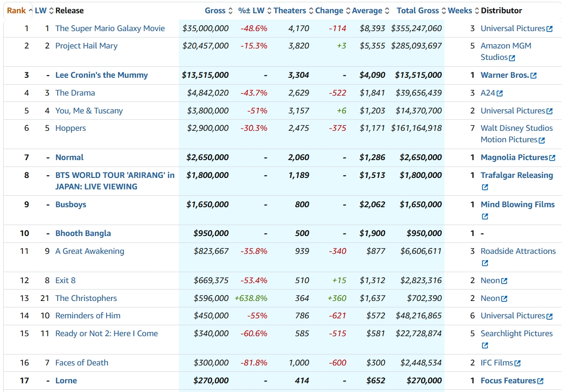Click external link icon next to Amazon MGM Studios
The image size is (568, 392).
pos(512,58)
